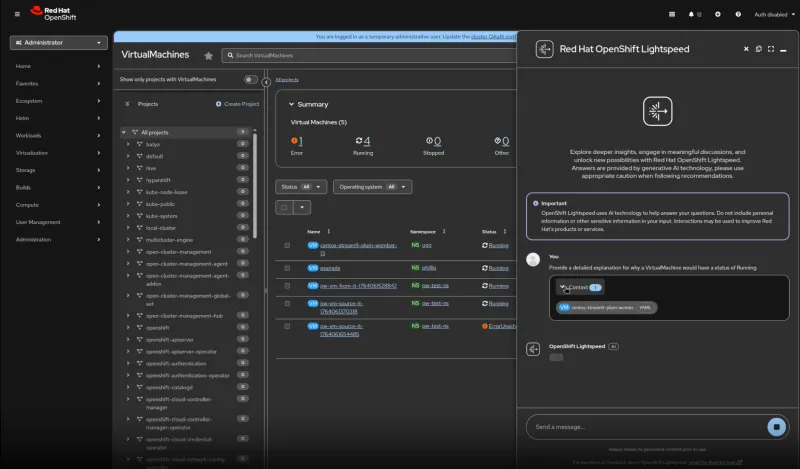The height and width of the screenshot is (469, 800).
Task: Expand the Storage navigation menu
Action: [58, 170]
